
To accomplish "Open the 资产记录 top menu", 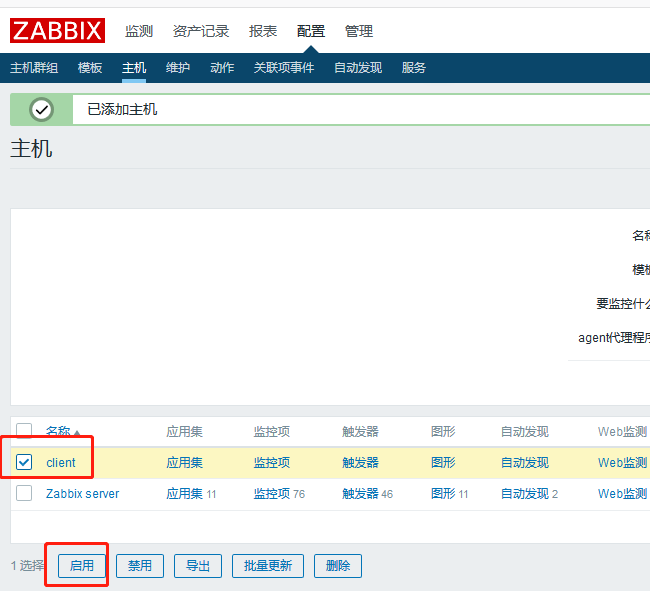I will pos(201,31).
